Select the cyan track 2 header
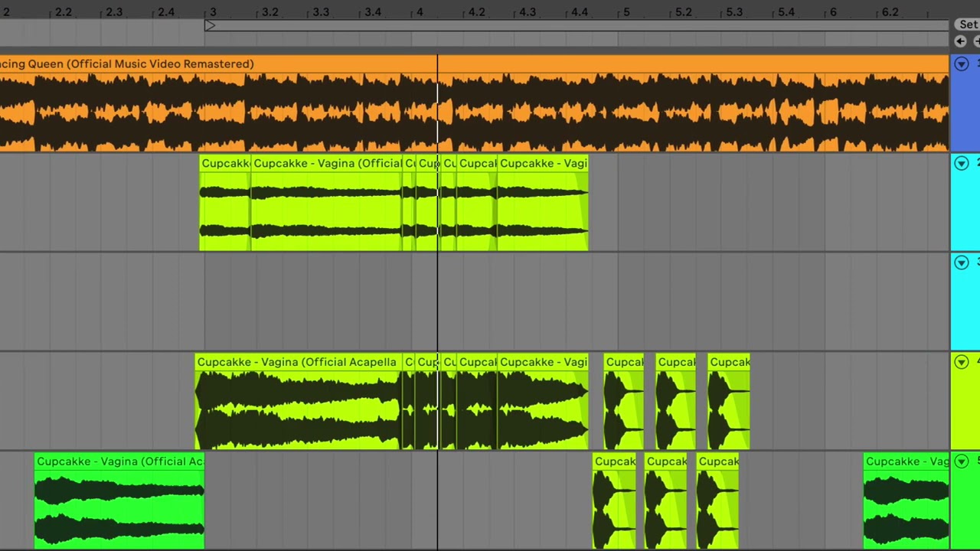 (x=965, y=202)
